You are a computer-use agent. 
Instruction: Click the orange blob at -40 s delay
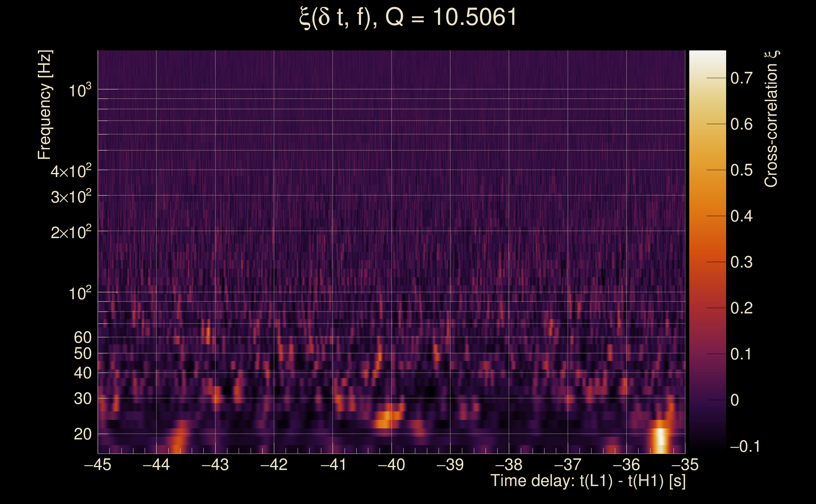[387, 417]
